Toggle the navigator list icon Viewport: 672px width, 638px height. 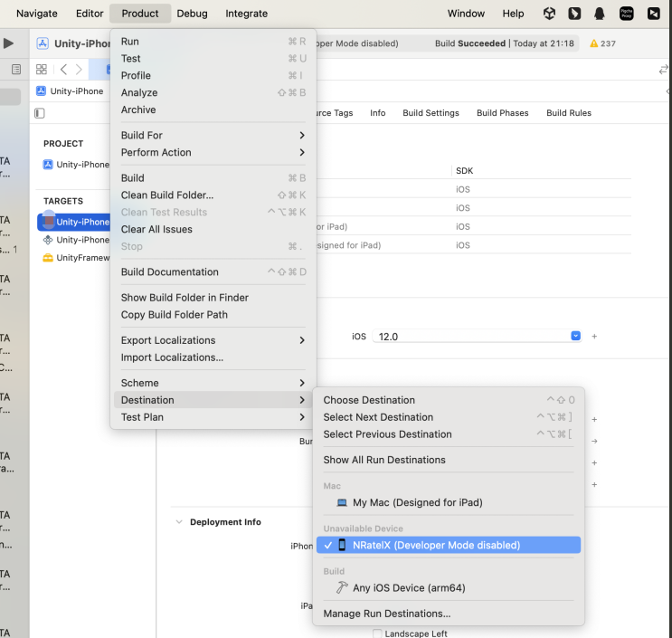pos(16,70)
